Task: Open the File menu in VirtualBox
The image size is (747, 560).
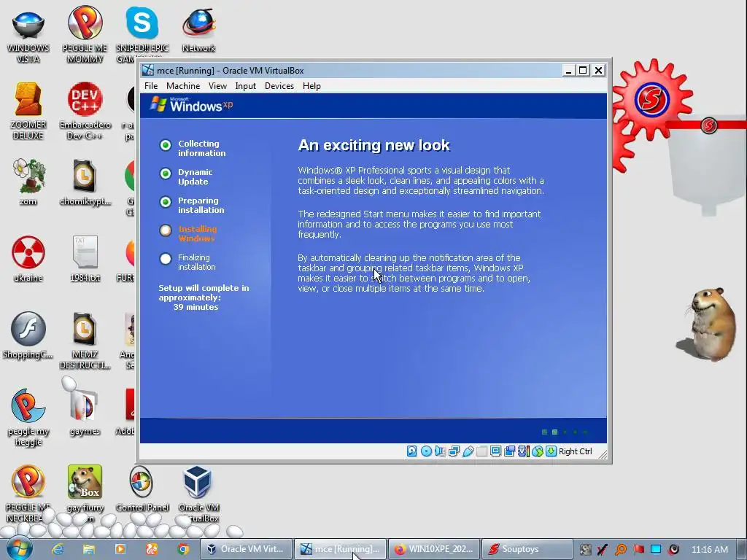Action: 151,86
